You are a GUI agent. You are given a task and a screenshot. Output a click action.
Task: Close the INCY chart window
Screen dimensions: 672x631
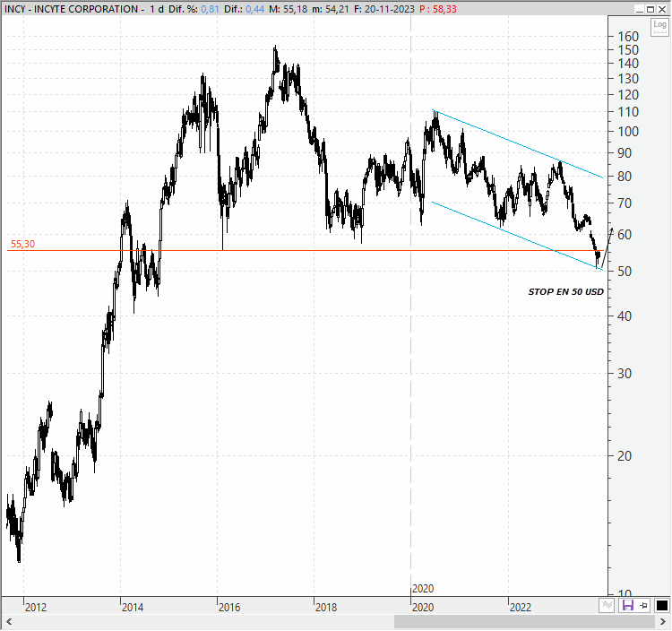point(662,9)
